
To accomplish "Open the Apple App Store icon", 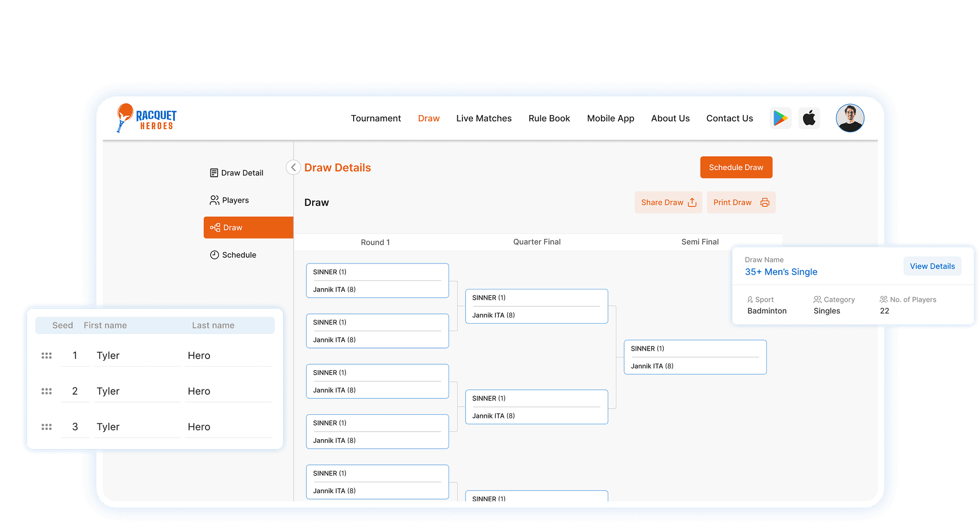I will (x=809, y=118).
